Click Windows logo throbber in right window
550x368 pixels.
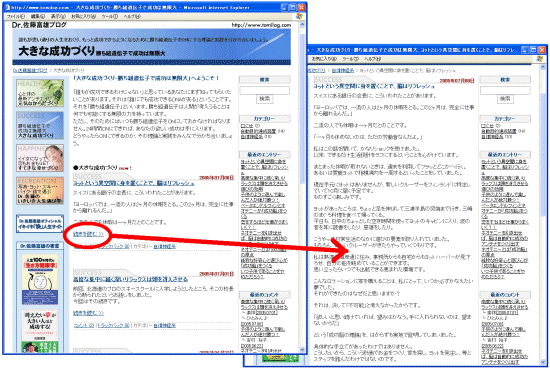540,59
